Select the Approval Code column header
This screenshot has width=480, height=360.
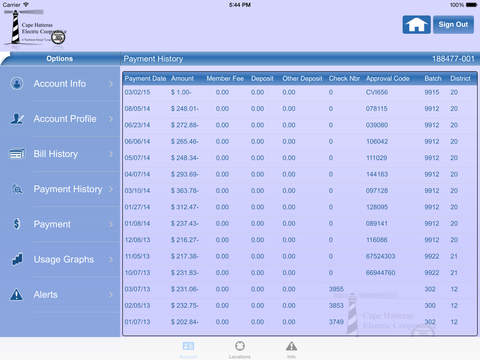tap(388, 79)
